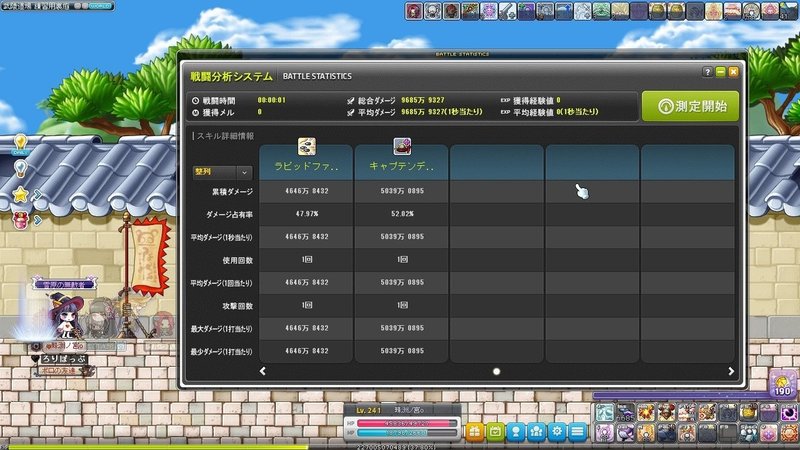Click the red HP bar
The width and height of the screenshot is (800, 450).
(407, 423)
